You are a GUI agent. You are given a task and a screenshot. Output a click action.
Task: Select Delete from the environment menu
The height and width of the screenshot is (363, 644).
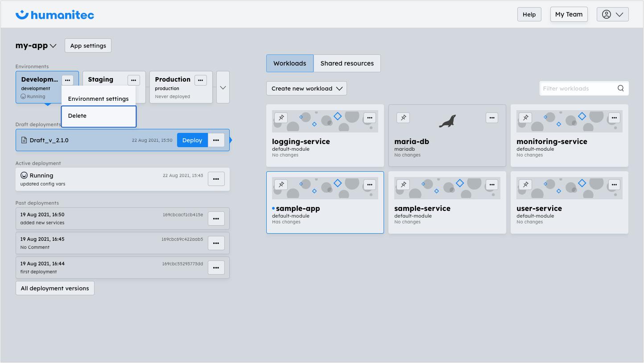[99, 116]
